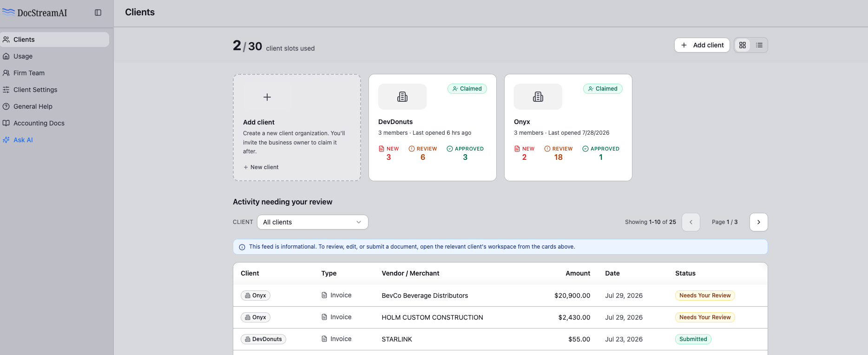This screenshot has height=355, width=868.
Task: Click Vendor / Merchant column header
Action: (x=410, y=273)
